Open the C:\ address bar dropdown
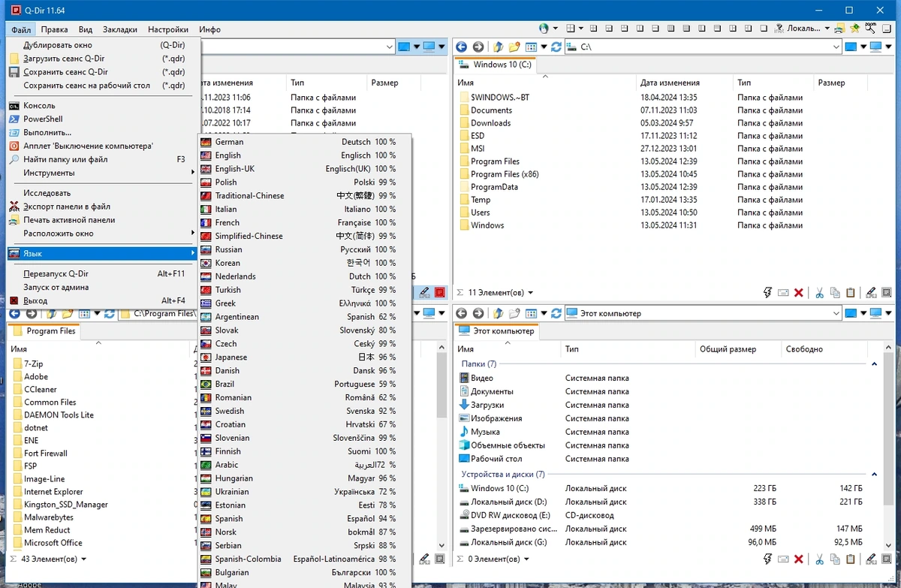This screenshot has height=588, width=901. [836, 47]
